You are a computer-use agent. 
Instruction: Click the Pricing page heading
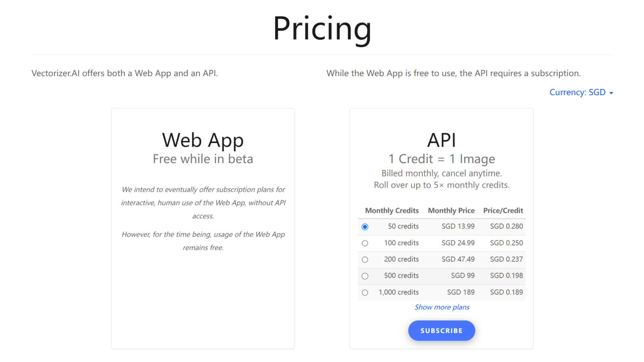click(x=322, y=28)
